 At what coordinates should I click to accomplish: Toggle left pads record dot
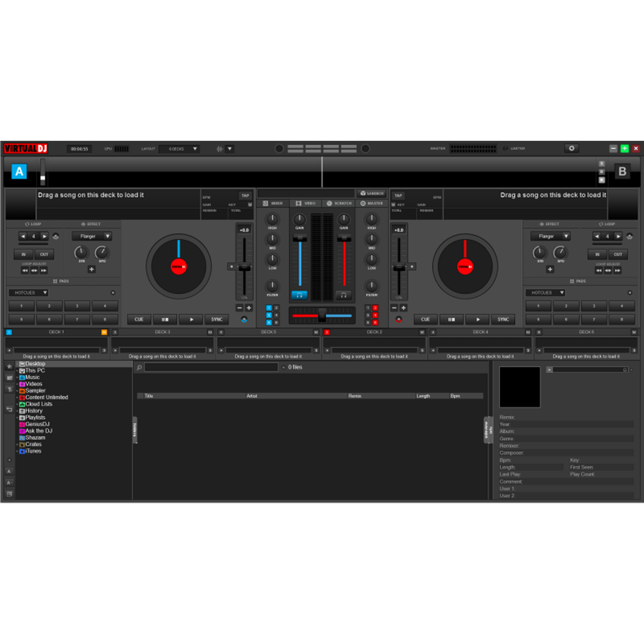[x=113, y=293]
